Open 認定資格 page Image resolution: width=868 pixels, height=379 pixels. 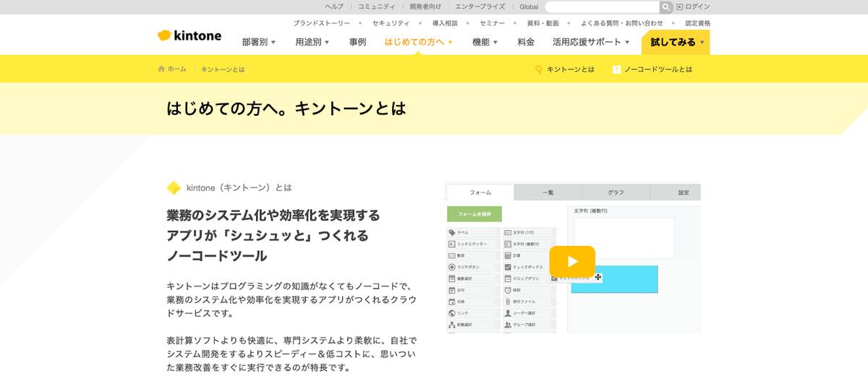click(697, 23)
